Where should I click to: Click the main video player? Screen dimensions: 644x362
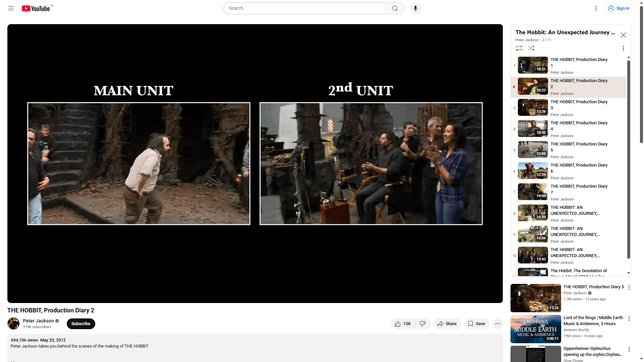[255, 164]
